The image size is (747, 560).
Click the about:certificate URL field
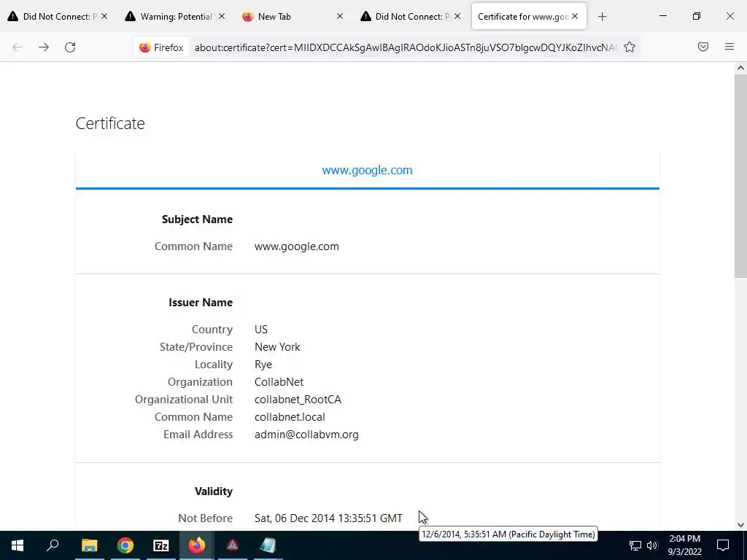[406, 47]
